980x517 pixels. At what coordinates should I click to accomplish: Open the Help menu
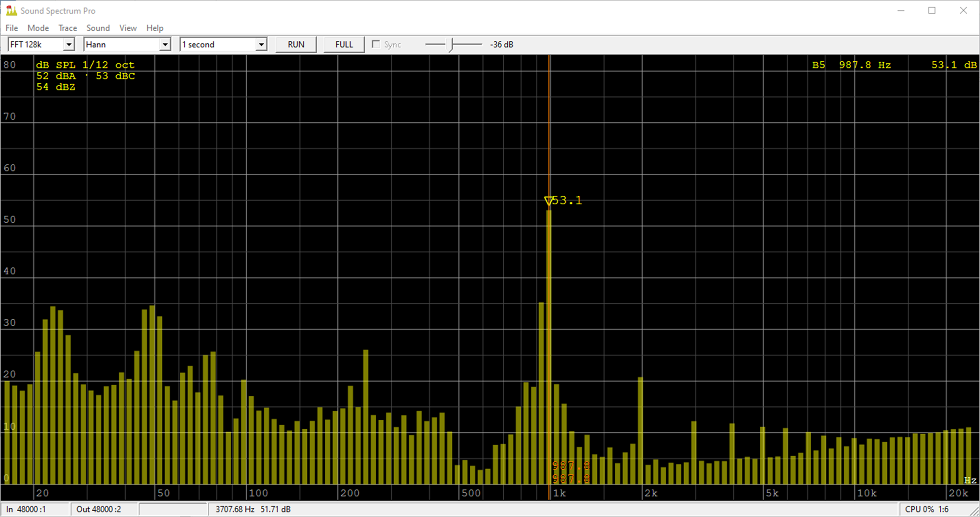(154, 28)
